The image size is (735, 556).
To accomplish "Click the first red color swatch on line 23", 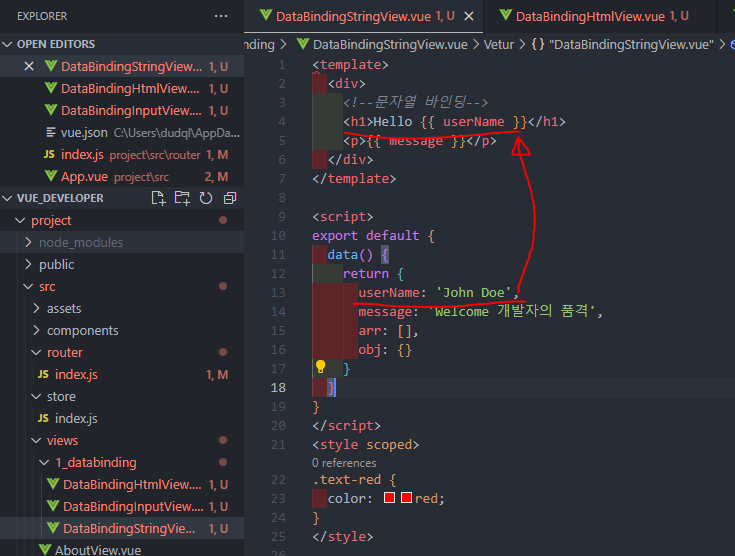I will point(389,497).
